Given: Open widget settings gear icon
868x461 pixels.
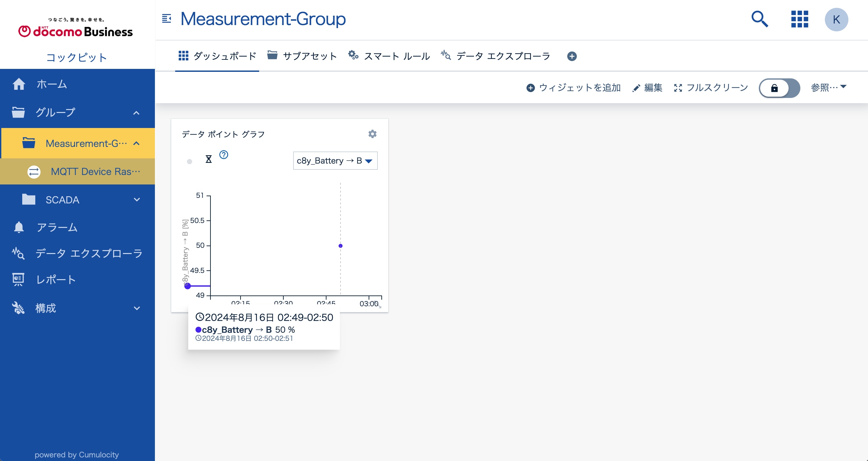Looking at the screenshot, I should coord(372,134).
